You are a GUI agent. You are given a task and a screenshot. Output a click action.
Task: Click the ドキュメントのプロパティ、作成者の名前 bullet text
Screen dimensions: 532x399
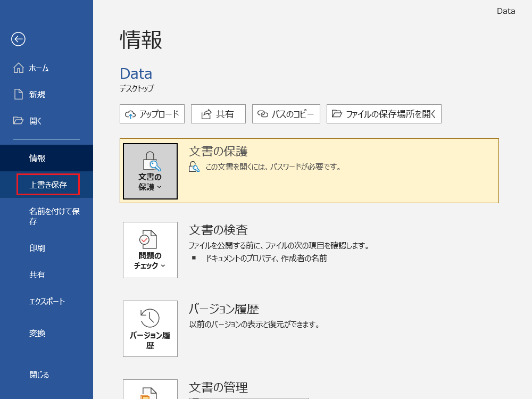point(267,258)
